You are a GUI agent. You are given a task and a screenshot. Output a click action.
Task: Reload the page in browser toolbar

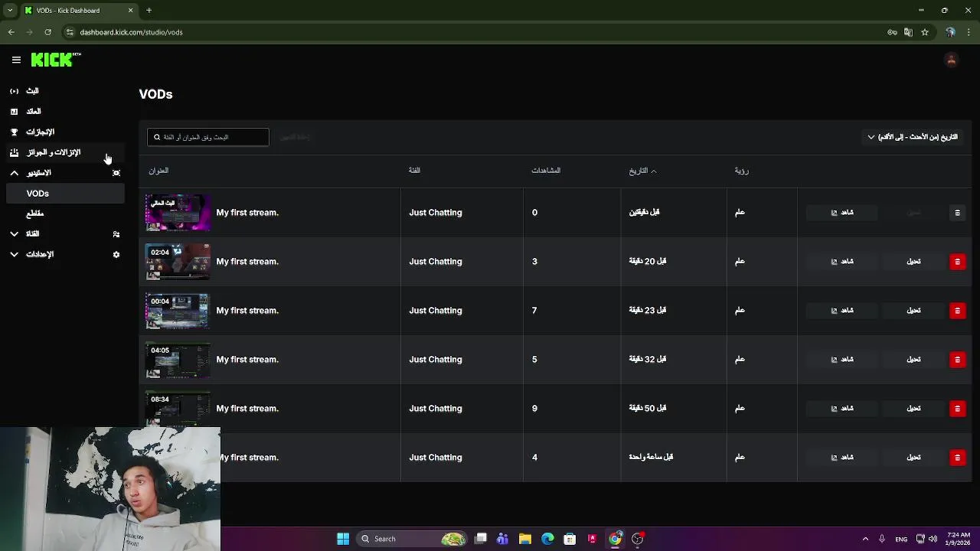47,32
